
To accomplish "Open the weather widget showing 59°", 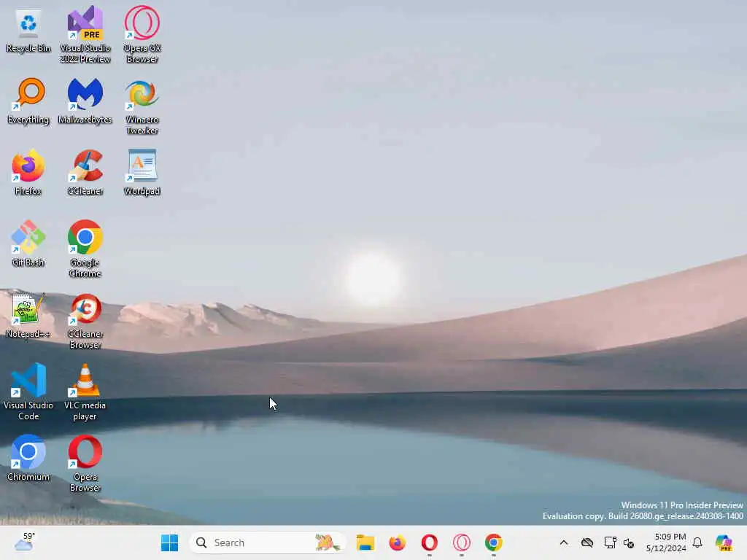I will click(x=24, y=542).
